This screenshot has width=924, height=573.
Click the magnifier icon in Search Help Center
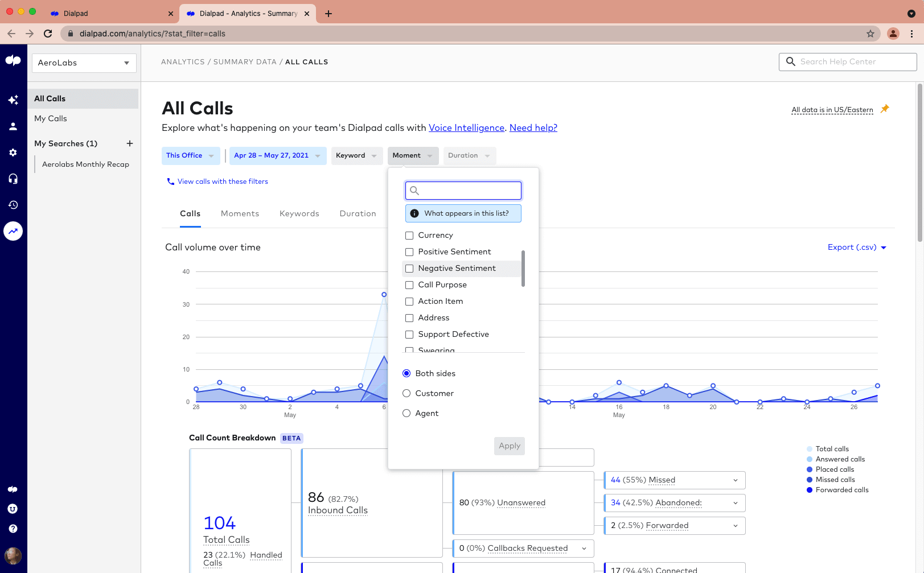pos(790,61)
